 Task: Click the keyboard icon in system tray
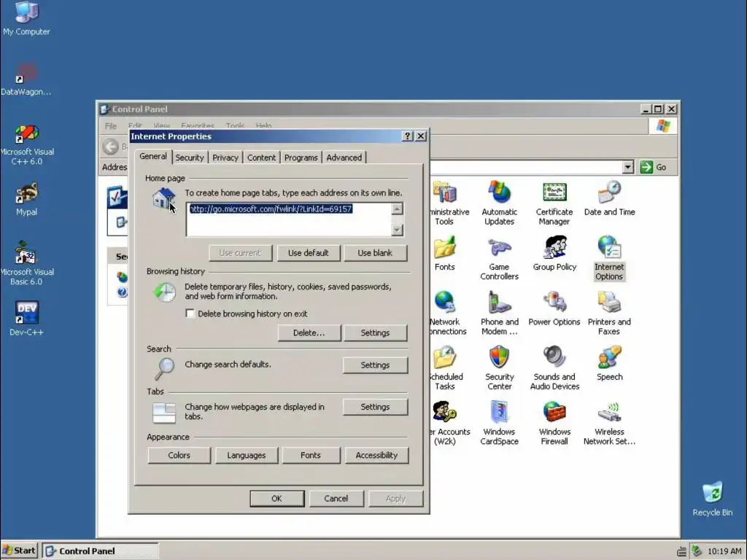(682, 551)
